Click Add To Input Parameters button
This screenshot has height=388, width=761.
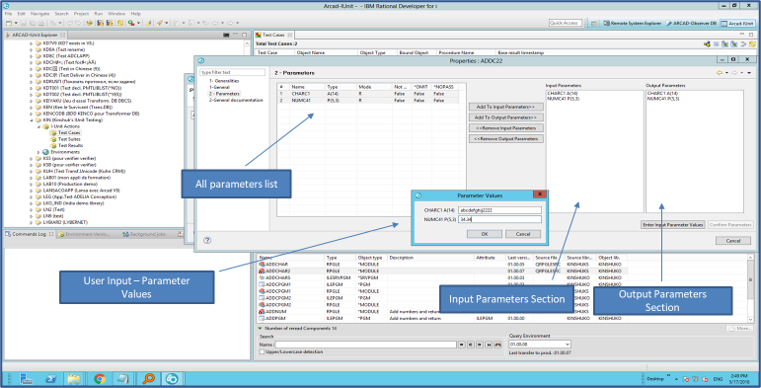click(506, 107)
